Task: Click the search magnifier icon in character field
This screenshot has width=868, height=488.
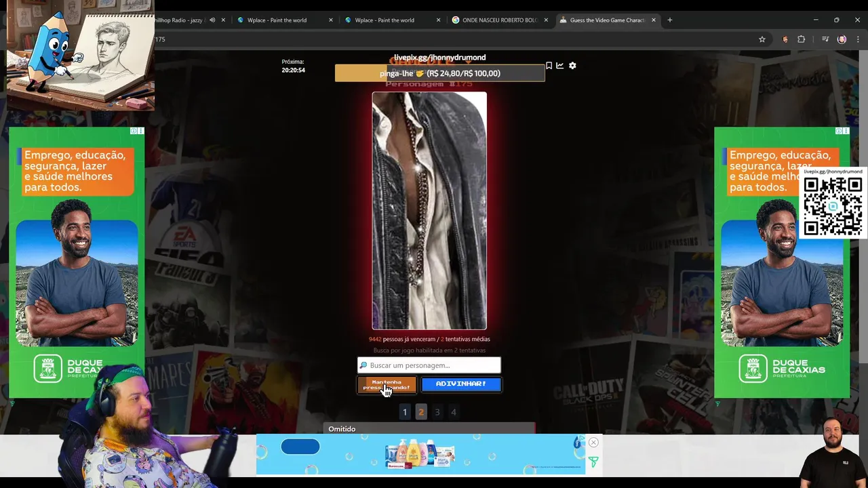Action: pos(363,365)
